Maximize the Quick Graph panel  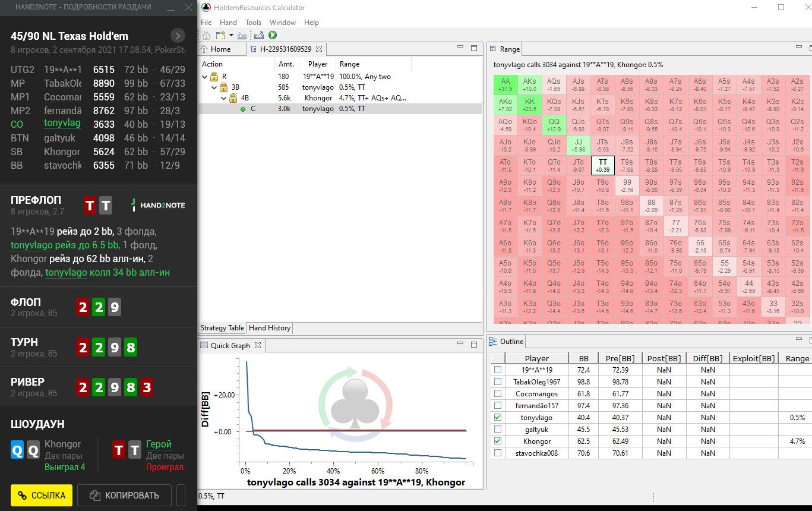click(x=474, y=343)
